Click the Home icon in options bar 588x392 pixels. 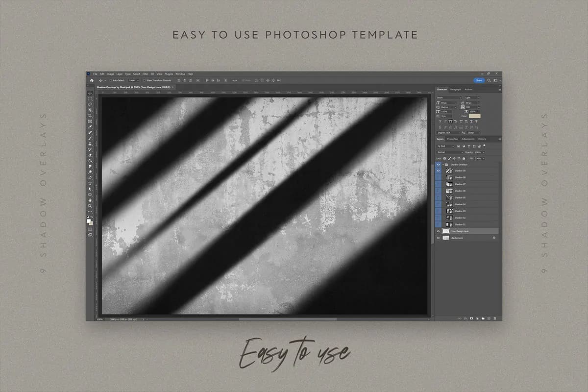[x=91, y=80]
